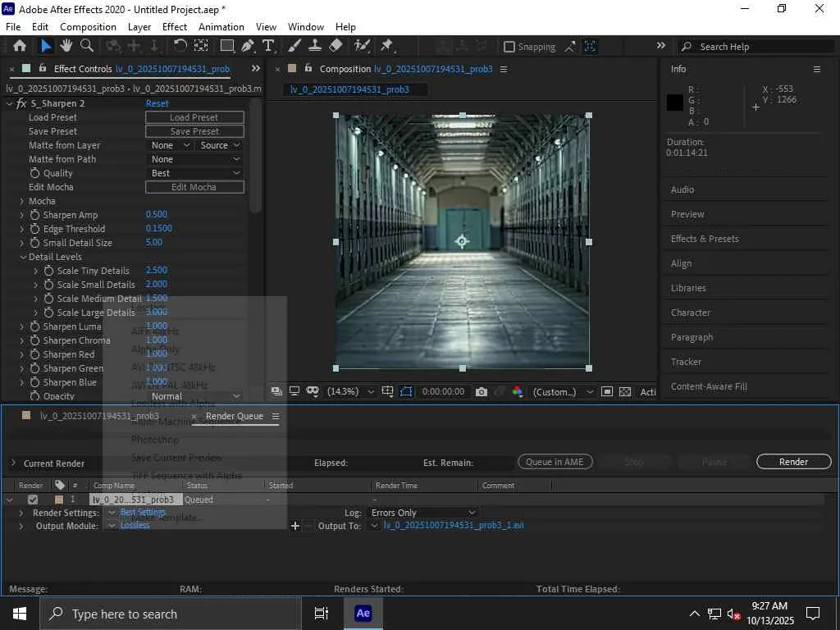Select the Hand tool in the toolbar
840x630 pixels.
click(66, 46)
